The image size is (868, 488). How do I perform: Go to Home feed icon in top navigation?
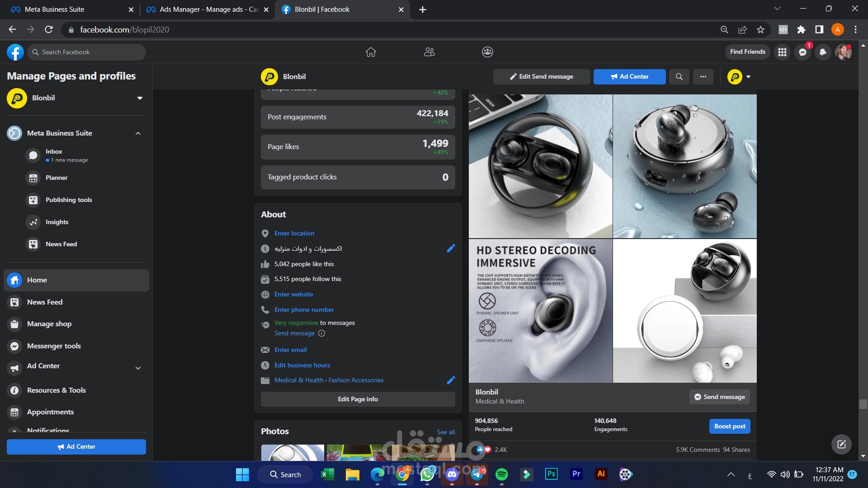[x=371, y=52]
